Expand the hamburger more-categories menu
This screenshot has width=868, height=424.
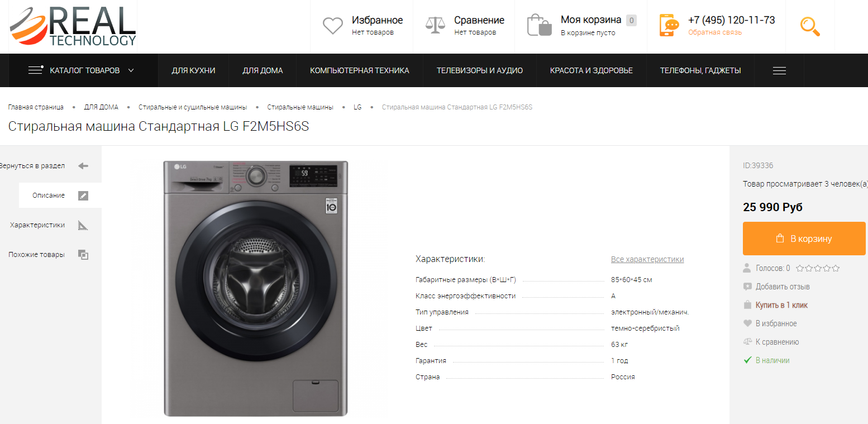(779, 70)
